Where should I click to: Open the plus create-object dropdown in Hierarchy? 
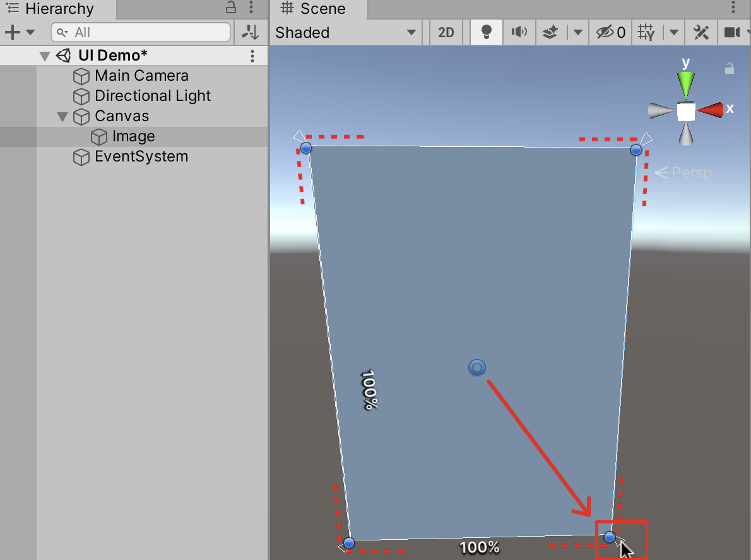tap(20, 32)
